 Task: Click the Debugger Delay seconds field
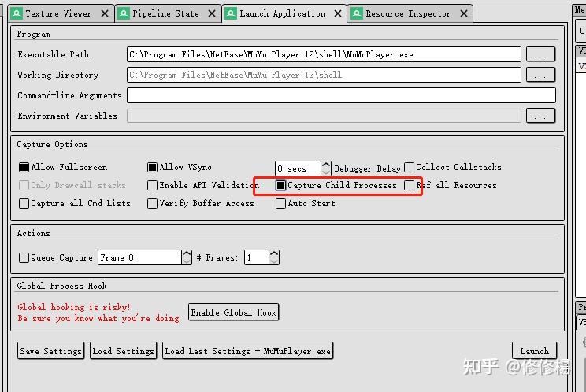298,168
